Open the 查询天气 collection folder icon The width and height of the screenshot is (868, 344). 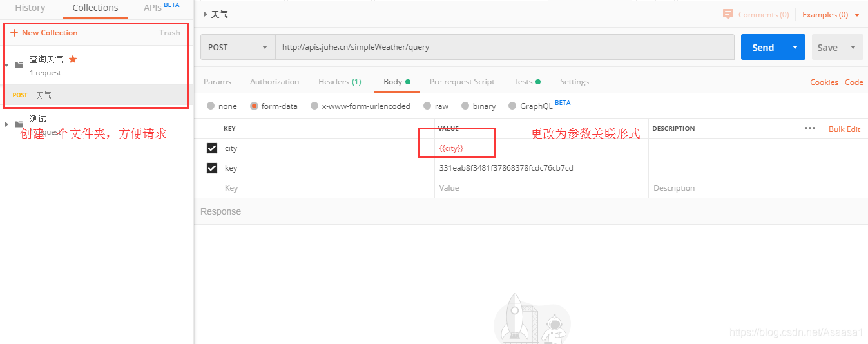click(19, 65)
